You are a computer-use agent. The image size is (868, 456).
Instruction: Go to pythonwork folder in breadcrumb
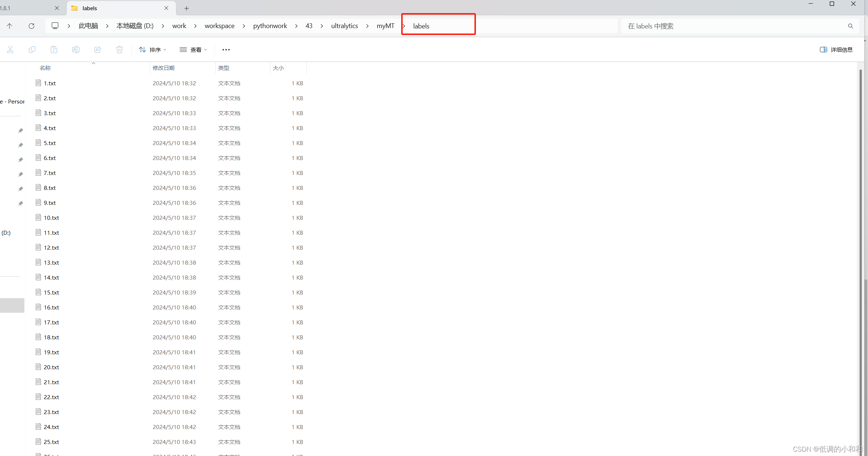tap(270, 26)
